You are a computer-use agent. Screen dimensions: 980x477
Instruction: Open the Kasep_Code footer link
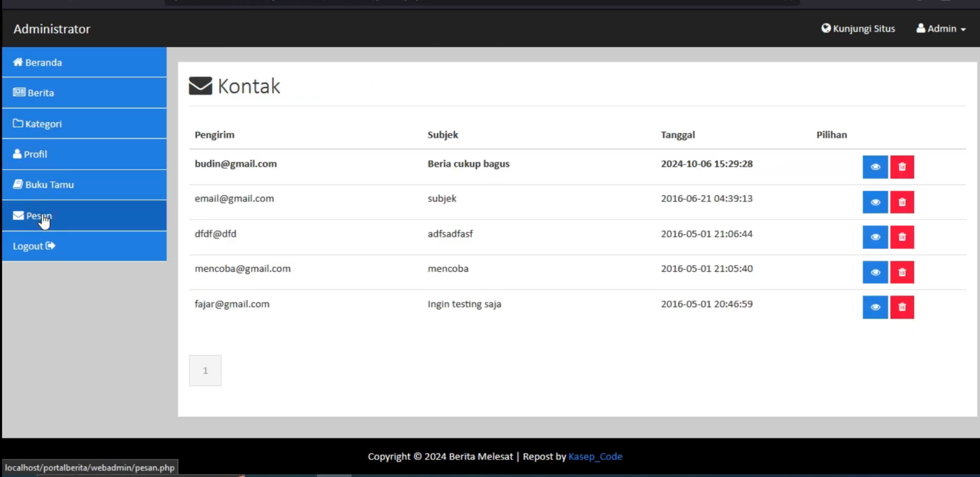tap(595, 456)
